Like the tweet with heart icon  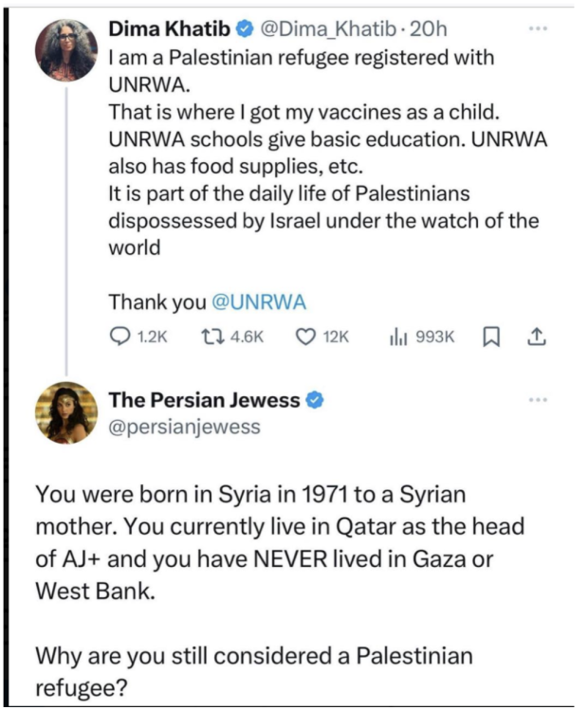(x=305, y=337)
